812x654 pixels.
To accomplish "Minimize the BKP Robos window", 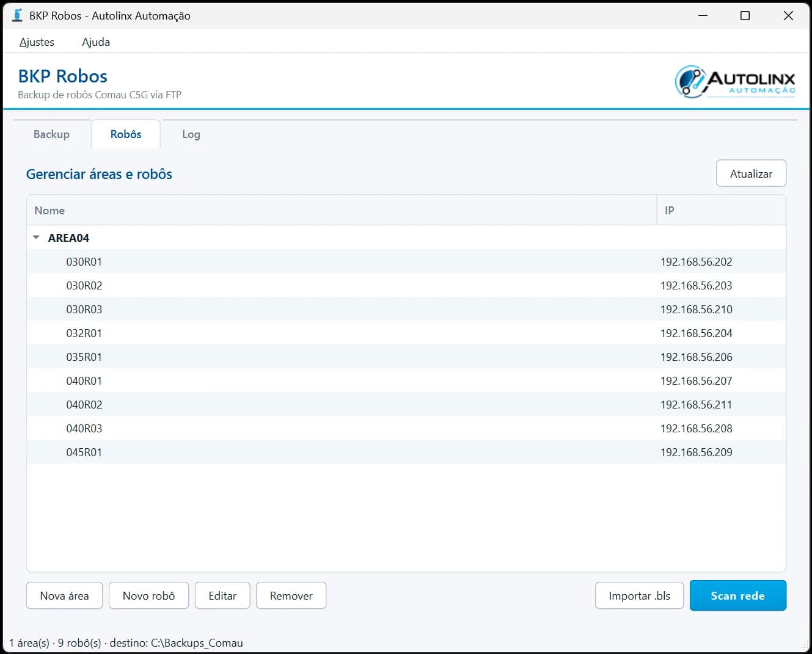I will [703, 15].
